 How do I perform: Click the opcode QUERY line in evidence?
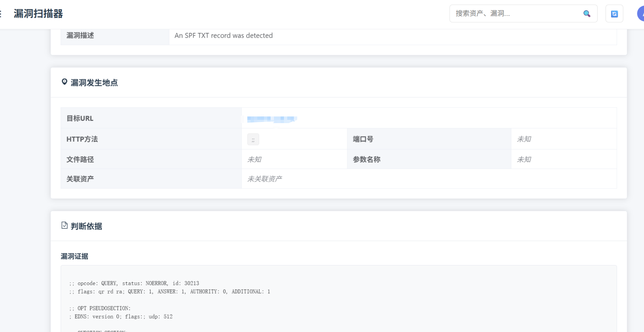point(134,283)
